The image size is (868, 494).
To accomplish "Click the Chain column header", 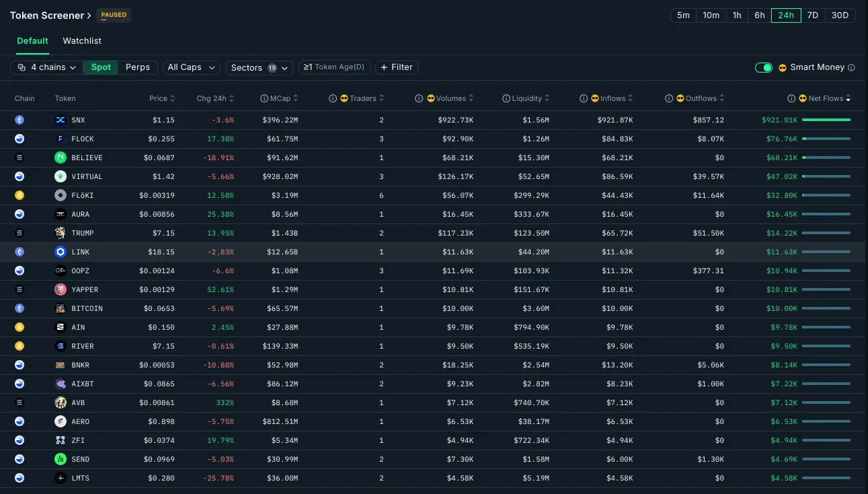I will click(x=25, y=98).
